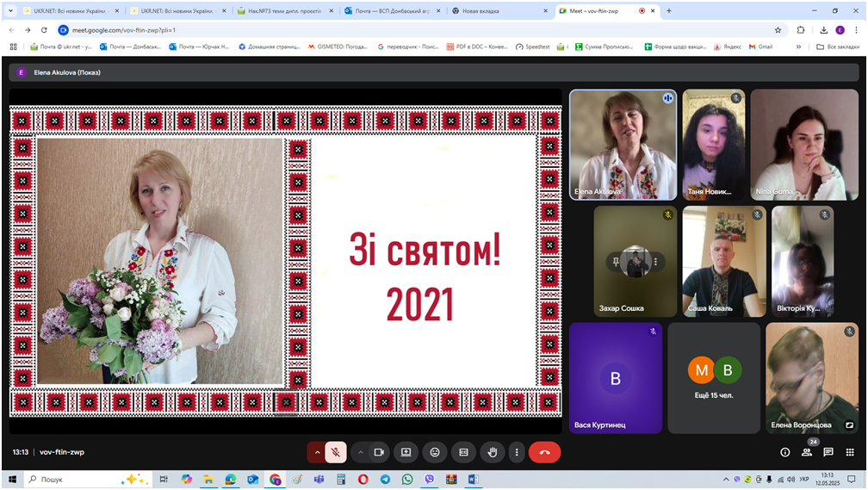Open the 'Все закладки' folder
868x490 pixels.
(838, 47)
